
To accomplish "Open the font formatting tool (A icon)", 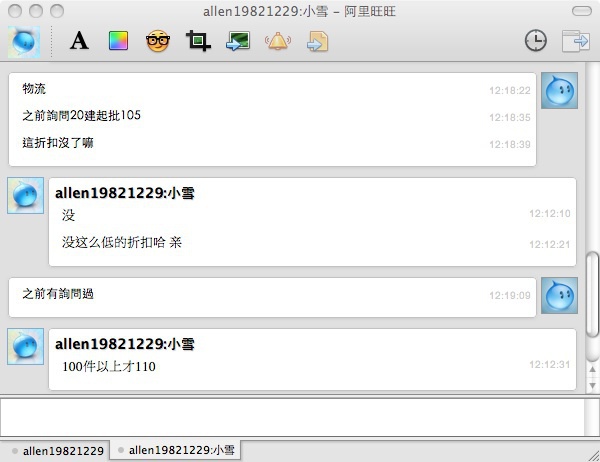I will coord(79,41).
